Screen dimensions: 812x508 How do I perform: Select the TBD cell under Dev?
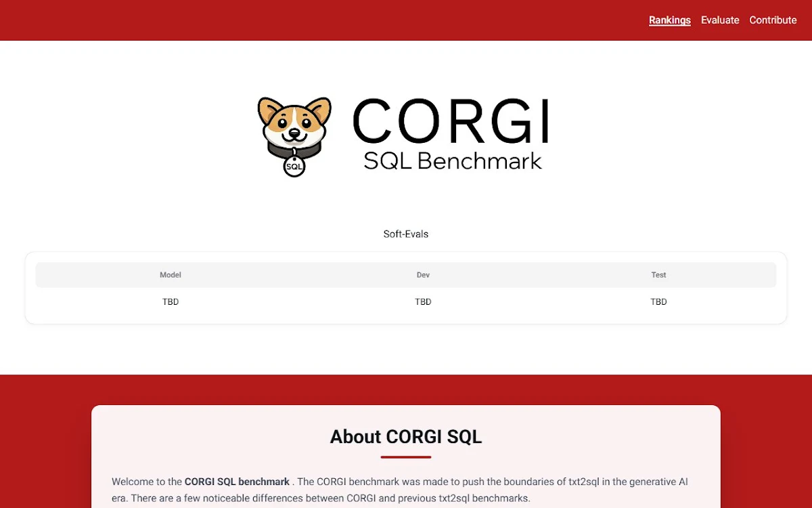click(x=423, y=302)
